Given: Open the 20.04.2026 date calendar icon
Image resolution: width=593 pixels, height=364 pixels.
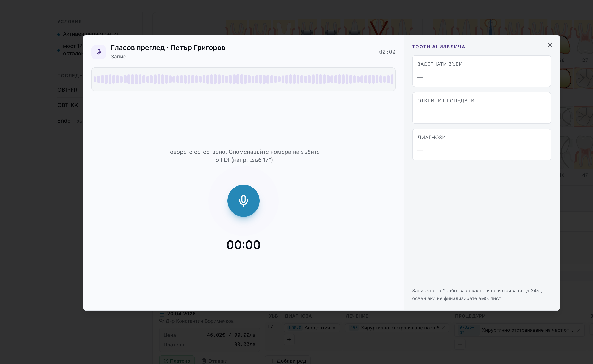Looking at the screenshot, I should click(x=162, y=314).
